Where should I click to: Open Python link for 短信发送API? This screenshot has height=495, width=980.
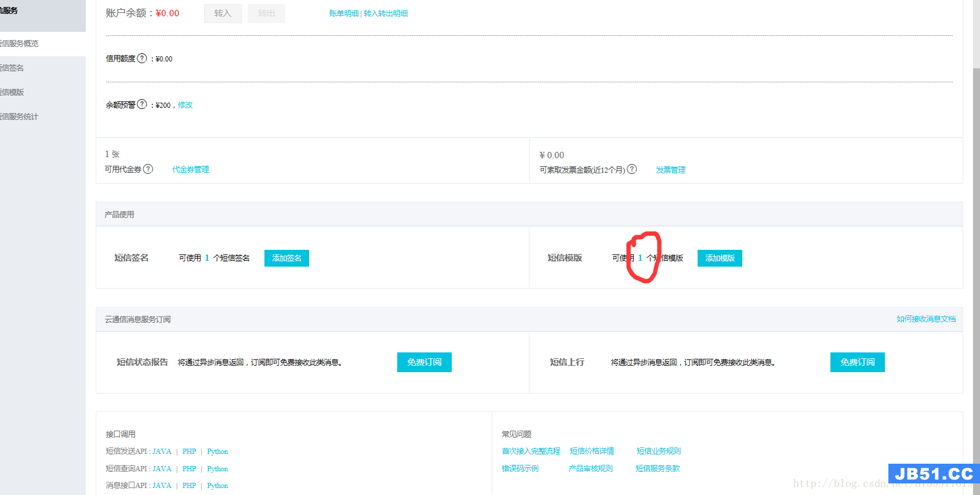[x=217, y=452]
